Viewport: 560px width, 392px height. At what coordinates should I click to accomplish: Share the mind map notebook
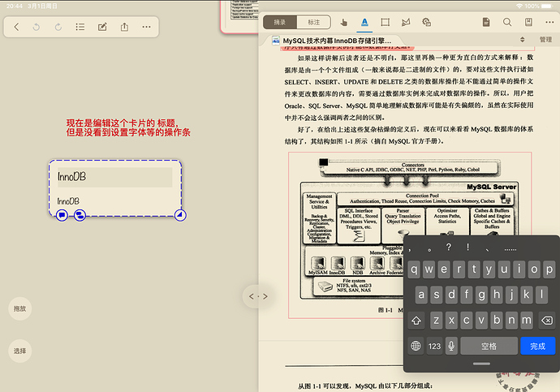click(124, 27)
